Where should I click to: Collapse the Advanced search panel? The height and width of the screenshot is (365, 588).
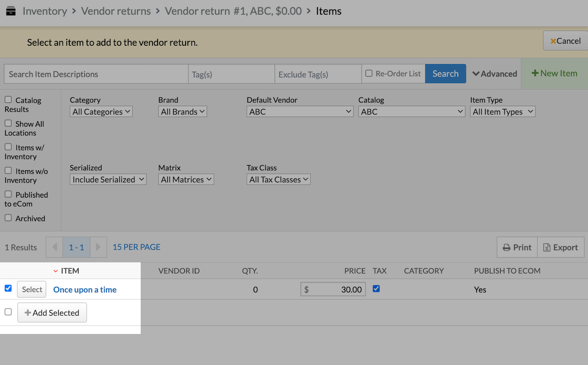(494, 73)
